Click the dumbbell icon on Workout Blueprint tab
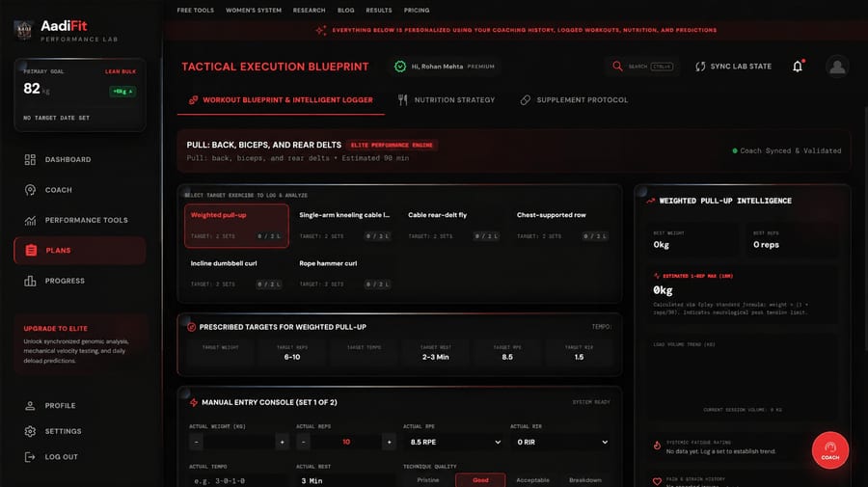 tap(193, 100)
